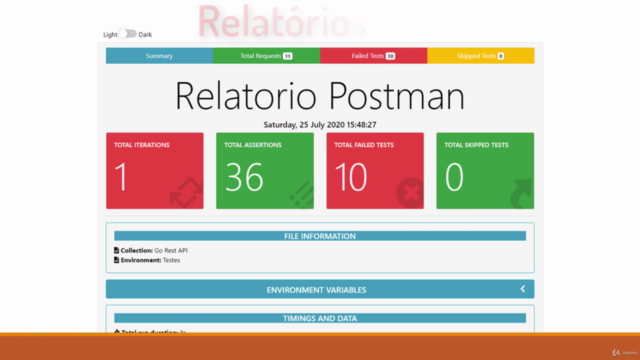Click the 'Dark' theme label
The width and height of the screenshot is (640, 360).
pyautogui.click(x=145, y=34)
